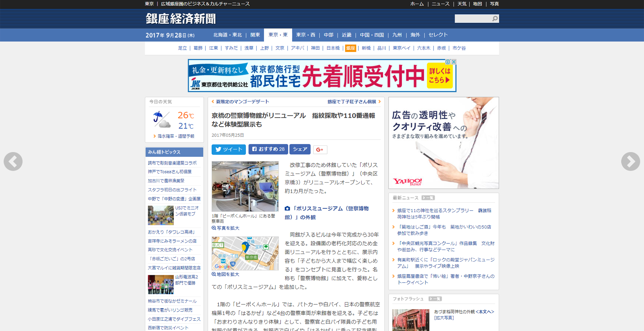The width and height of the screenshot is (644, 331).
Task: Share via Google Plus icon
Action: point(320,149)
